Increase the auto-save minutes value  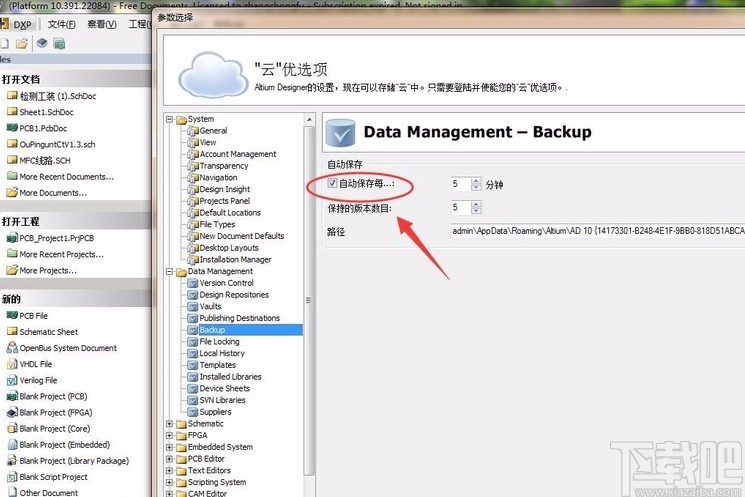(x=476, y=181)
